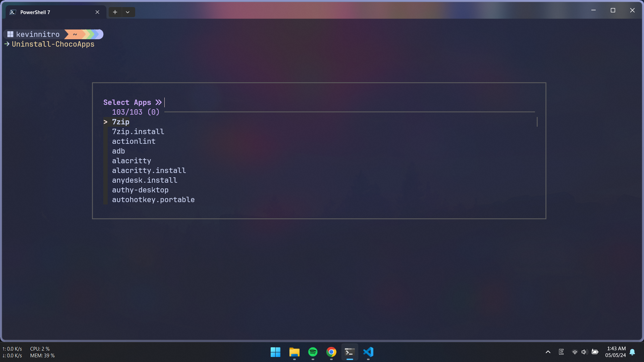Pick alacritty in the list

[x=131, y=161]
